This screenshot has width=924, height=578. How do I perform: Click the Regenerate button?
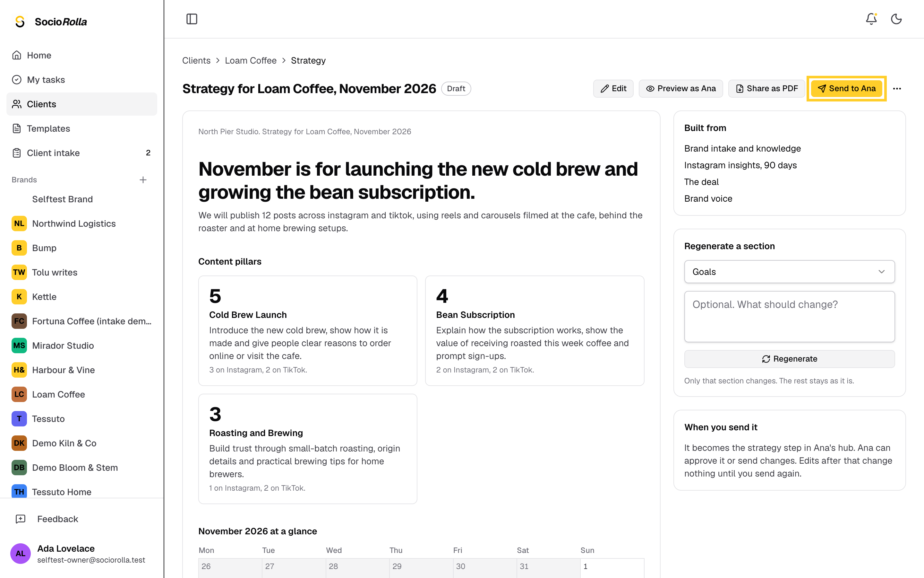click(x=789, y=359)
